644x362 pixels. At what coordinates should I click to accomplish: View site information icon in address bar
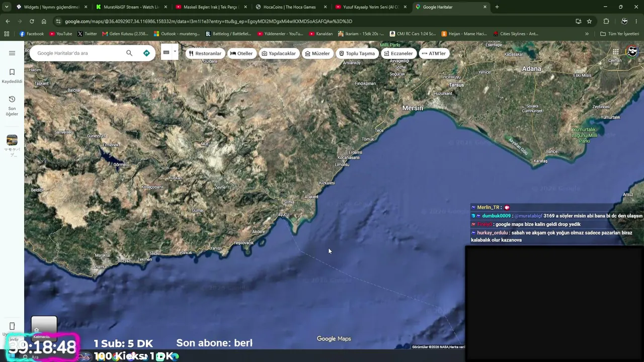click(x=58, y=21)
